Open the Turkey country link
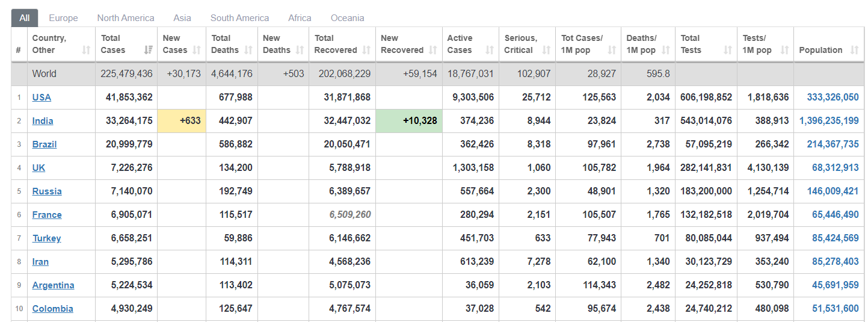 (x=47, y=238)
